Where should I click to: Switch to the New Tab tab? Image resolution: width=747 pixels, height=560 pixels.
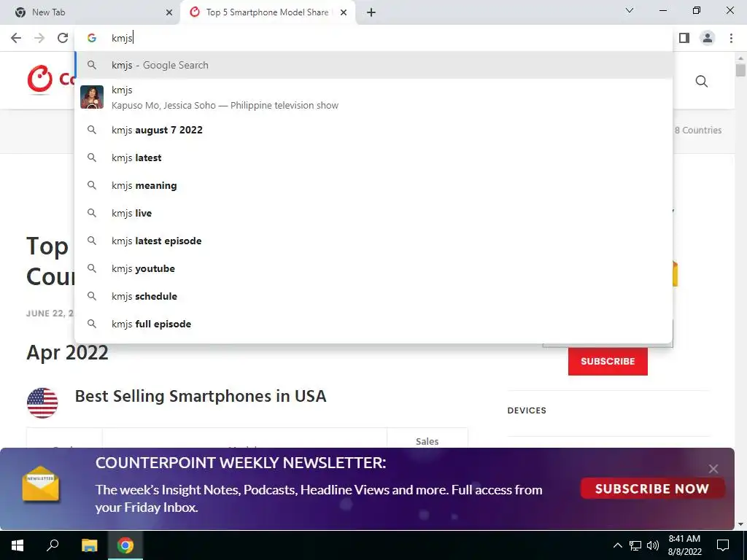(x=90, y=12)
